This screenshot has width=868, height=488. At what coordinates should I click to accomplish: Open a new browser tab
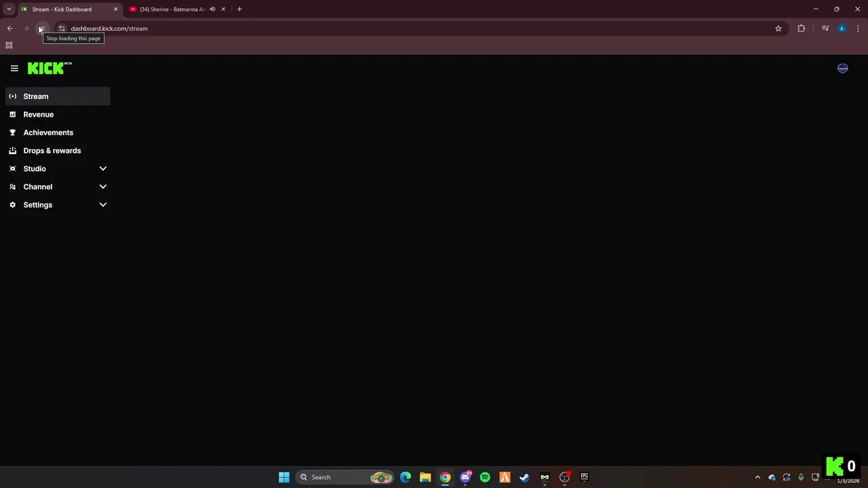click(x=239, y=9)
